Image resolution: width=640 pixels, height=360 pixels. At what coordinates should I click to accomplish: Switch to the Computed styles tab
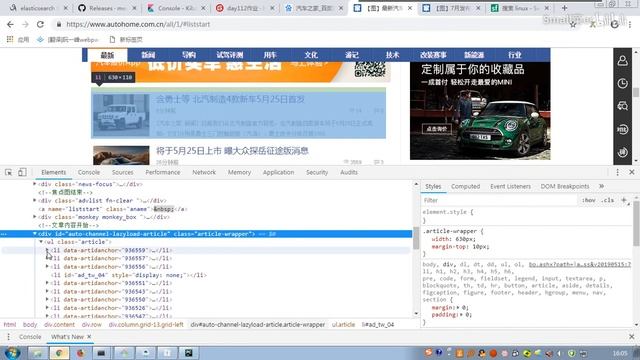465,186
